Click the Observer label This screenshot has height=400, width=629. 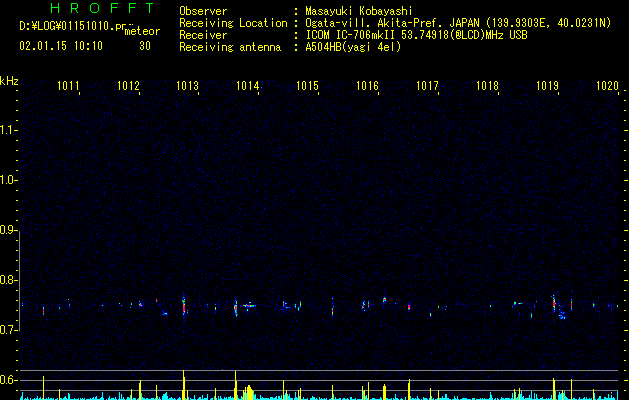(203, 11)
